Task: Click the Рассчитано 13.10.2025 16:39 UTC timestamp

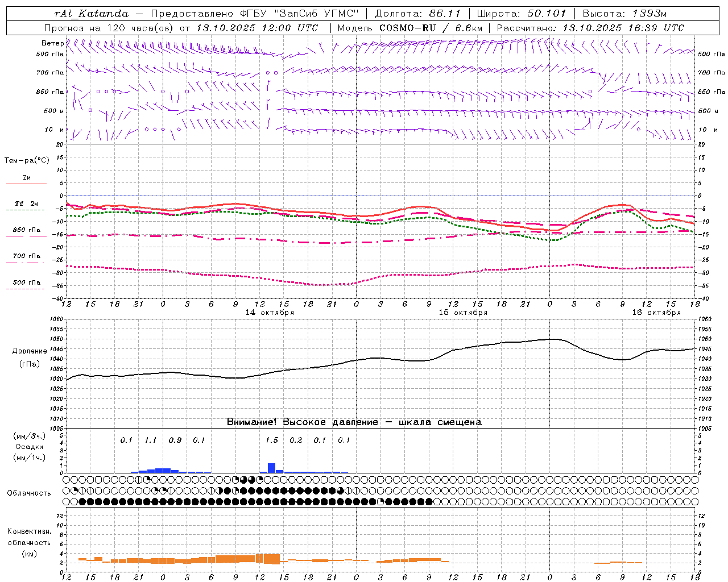Action: click(x=590, y=28)
